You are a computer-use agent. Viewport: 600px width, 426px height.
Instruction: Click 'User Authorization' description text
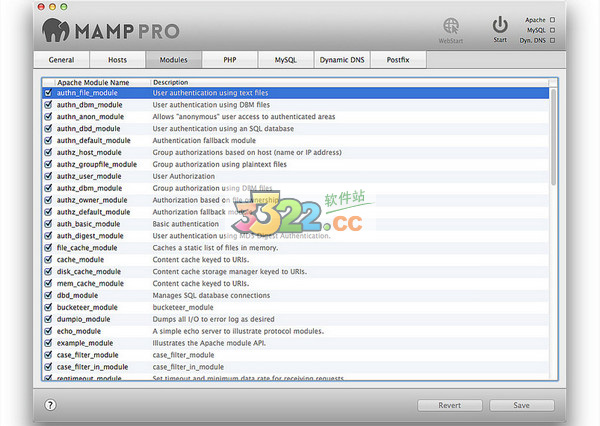(x=184, y=176)
